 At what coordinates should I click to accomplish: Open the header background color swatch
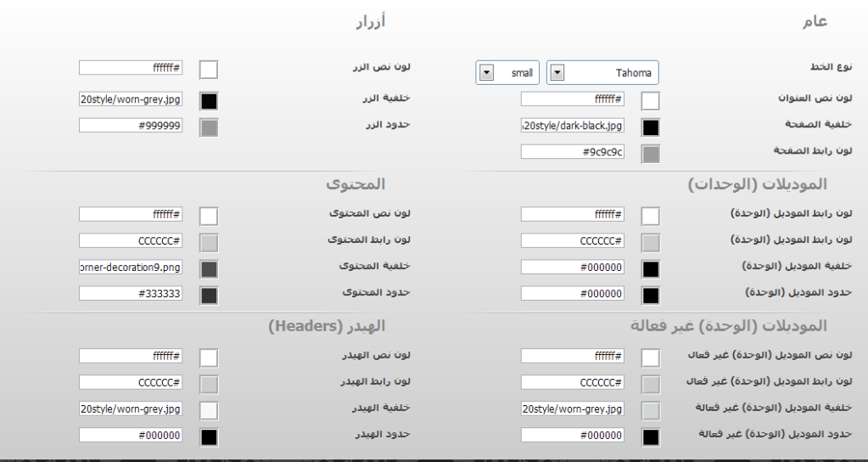(209, 411)
